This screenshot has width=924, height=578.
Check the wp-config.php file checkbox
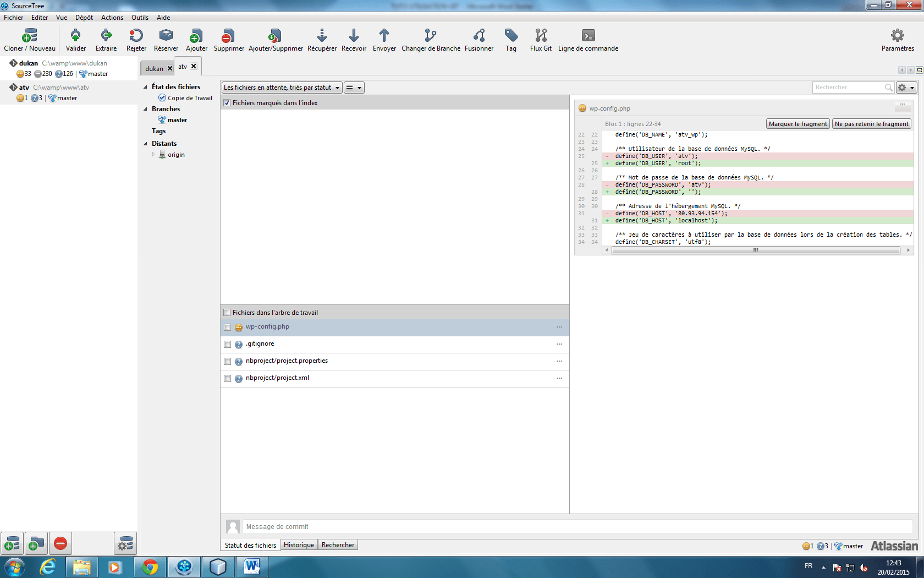pyautogui.click(x=227, y=328)
